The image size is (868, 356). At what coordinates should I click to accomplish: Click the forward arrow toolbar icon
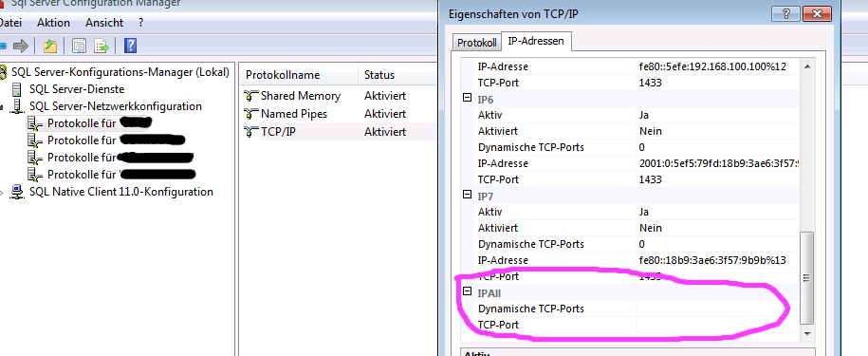tap(21, 46)
